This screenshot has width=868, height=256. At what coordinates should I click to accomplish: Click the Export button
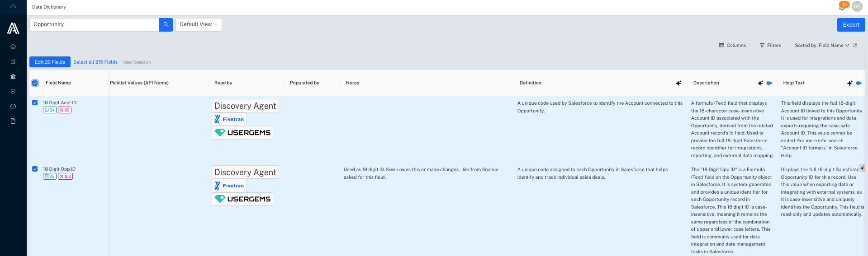(851, 25)
